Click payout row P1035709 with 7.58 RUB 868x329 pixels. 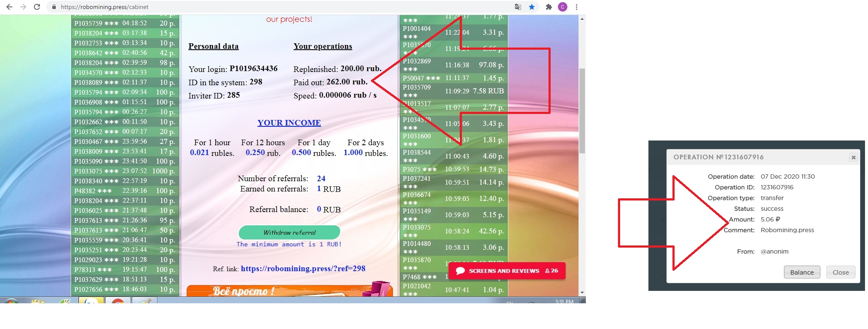454,91
